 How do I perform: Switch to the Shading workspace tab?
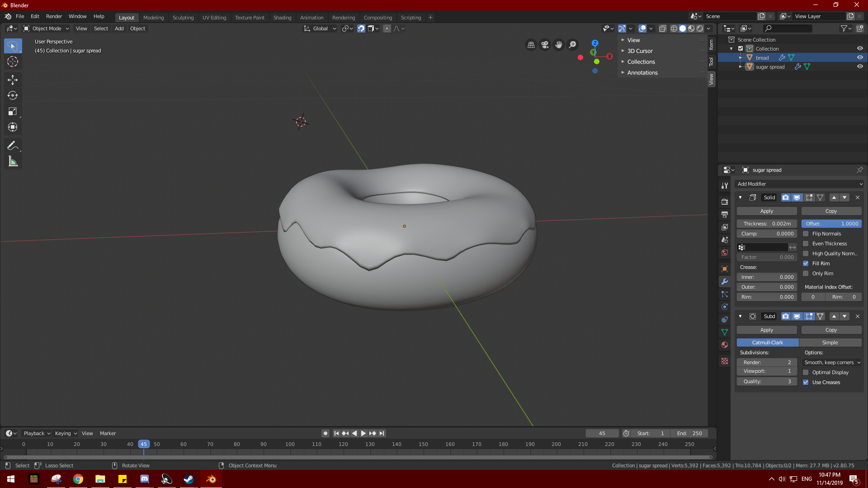282,18
